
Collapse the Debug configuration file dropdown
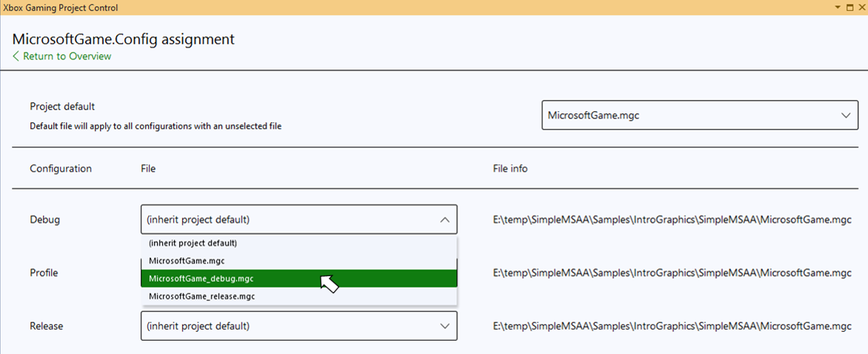coord(299,220)
